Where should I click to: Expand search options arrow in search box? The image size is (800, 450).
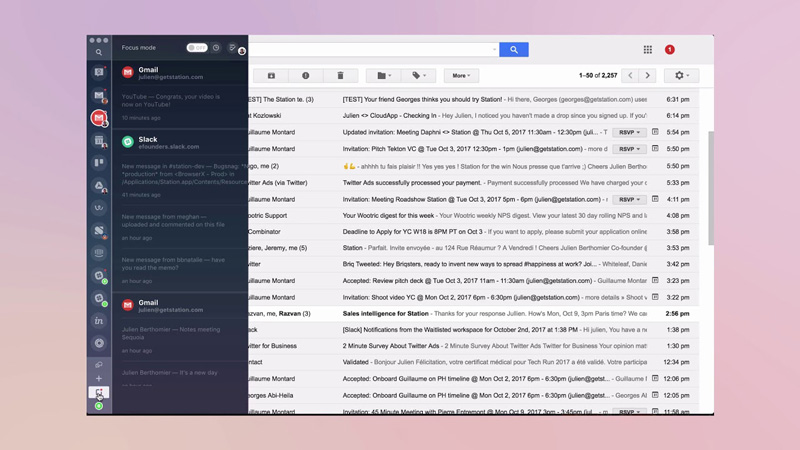[494, 49]
